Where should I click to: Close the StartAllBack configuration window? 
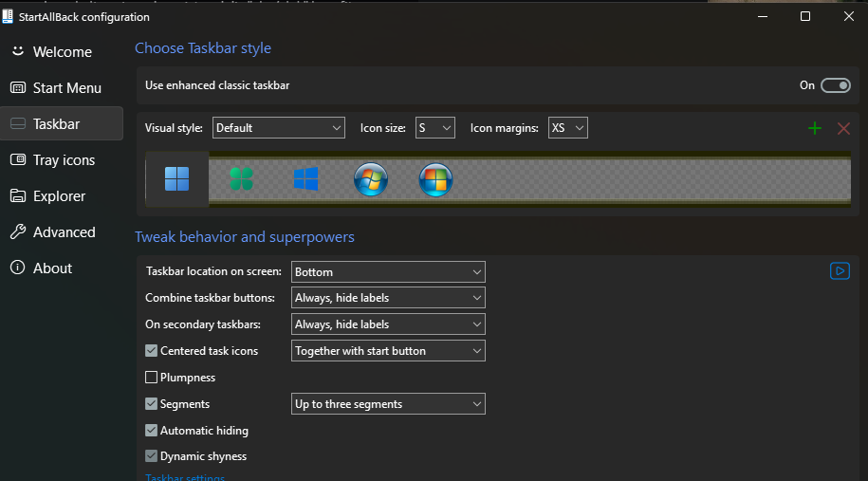[849, 17]
